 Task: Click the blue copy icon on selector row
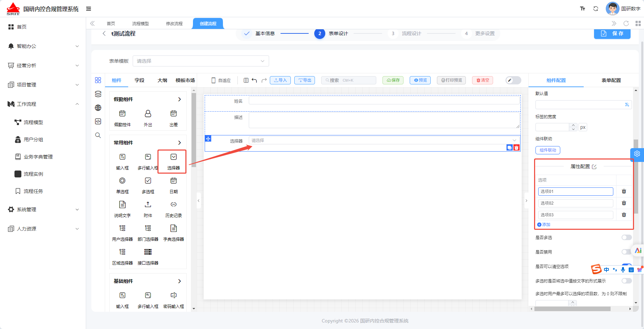point(509,147)
